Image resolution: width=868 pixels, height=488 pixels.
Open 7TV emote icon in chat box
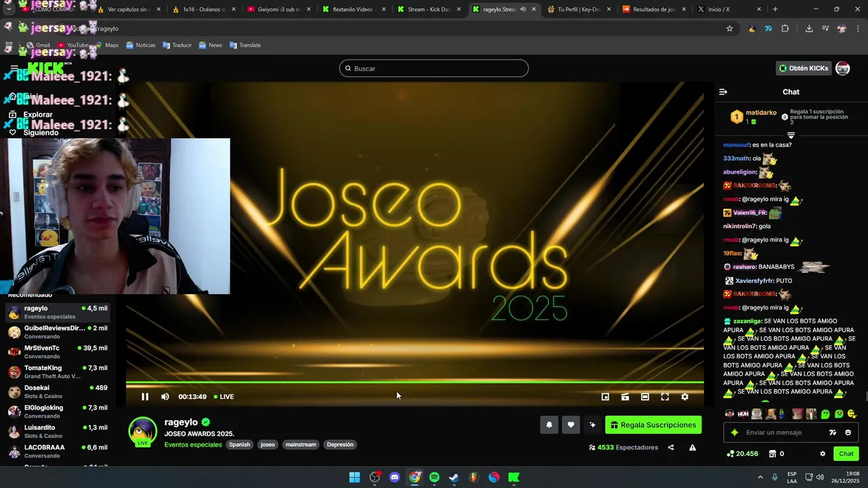[x=833, y=432]
